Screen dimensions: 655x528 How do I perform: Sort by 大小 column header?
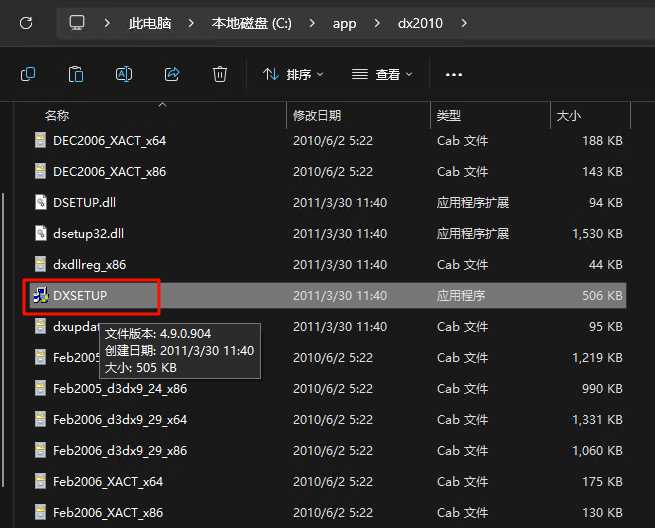pos(569,115)
